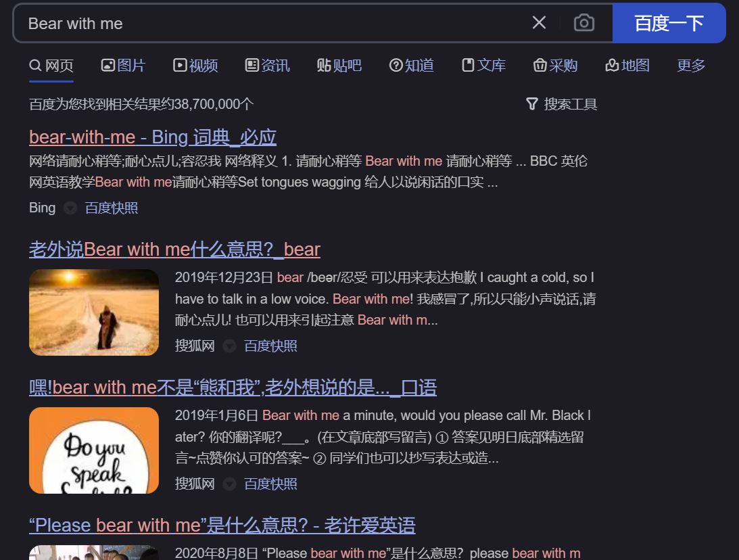
Task: Click the Bing source label
Action: pyautogui.click(x=43, y=208)
